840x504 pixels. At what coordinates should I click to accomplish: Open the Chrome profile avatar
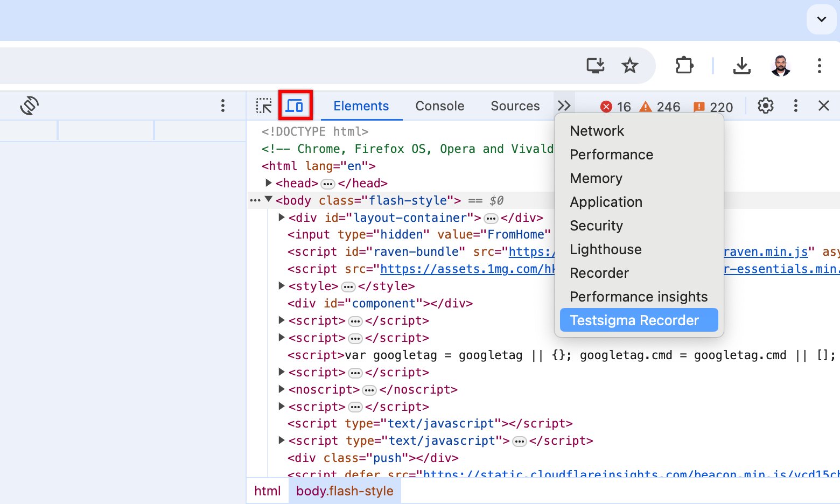781,66
